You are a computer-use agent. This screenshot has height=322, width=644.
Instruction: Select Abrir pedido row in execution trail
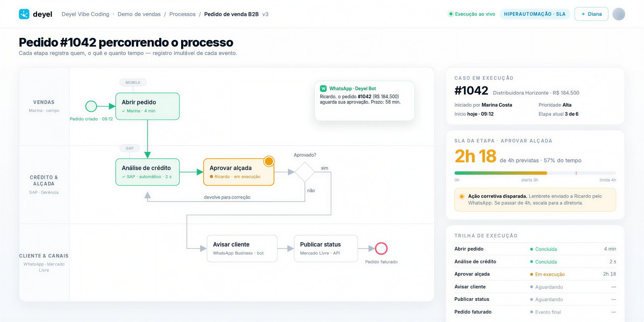click(535, 249)
